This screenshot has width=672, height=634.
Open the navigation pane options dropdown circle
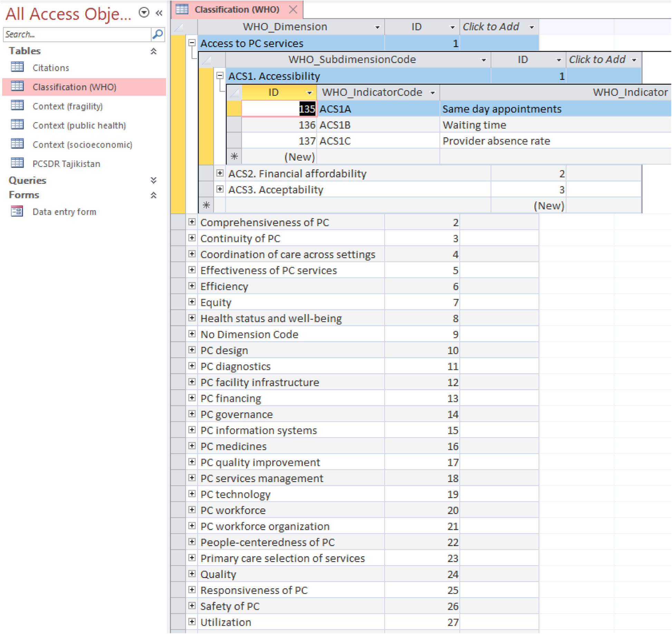pyautogui.click(x=144, y=13)
